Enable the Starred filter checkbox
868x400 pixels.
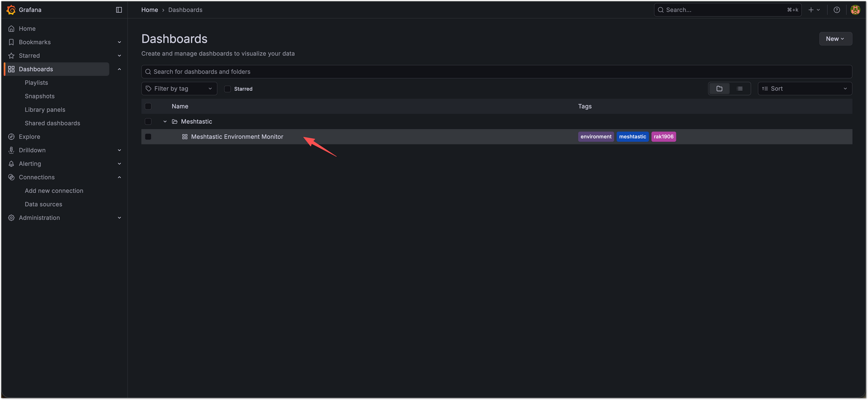(x=227, y=89)
